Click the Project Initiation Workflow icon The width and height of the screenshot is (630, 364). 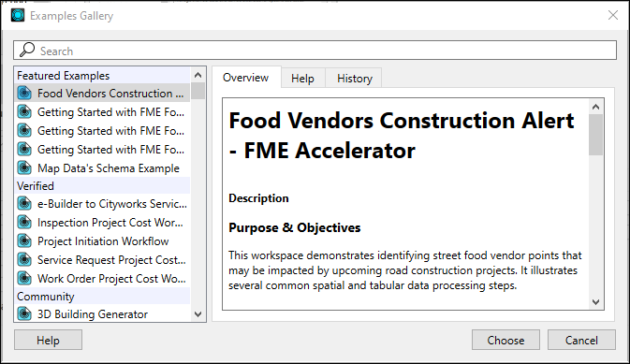tap(24, 241)
